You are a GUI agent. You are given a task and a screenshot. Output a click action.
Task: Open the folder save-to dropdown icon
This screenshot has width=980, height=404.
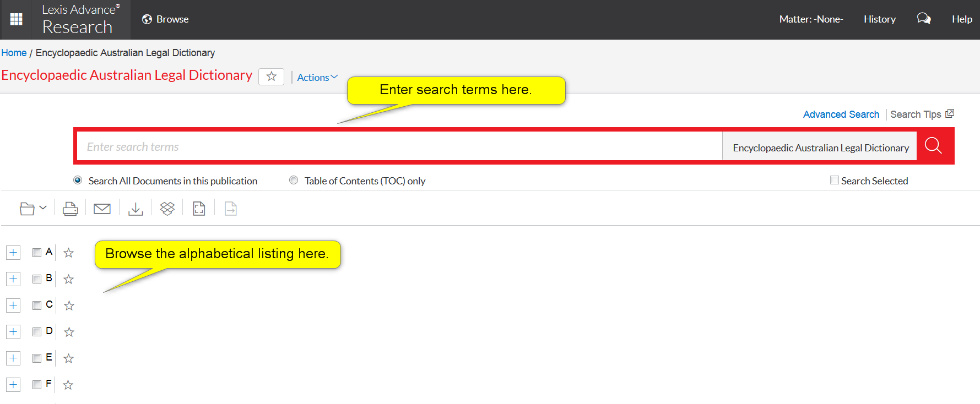33,209
